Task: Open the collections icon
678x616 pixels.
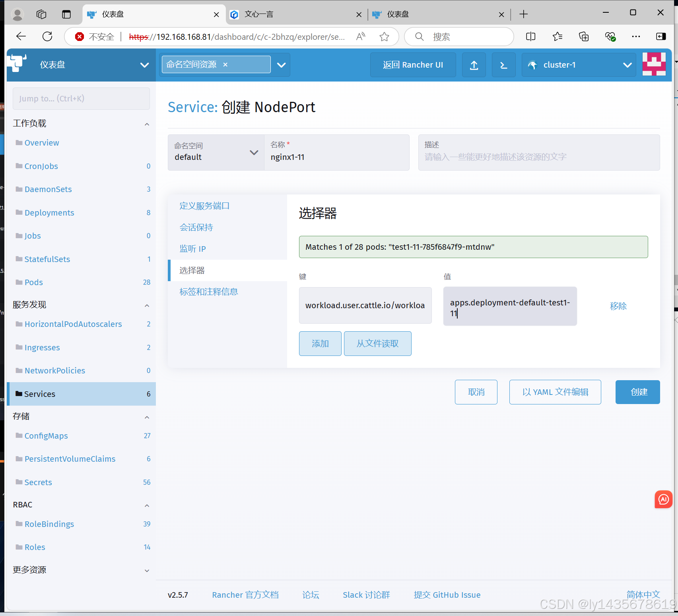Action: click(x=584, y=37)
